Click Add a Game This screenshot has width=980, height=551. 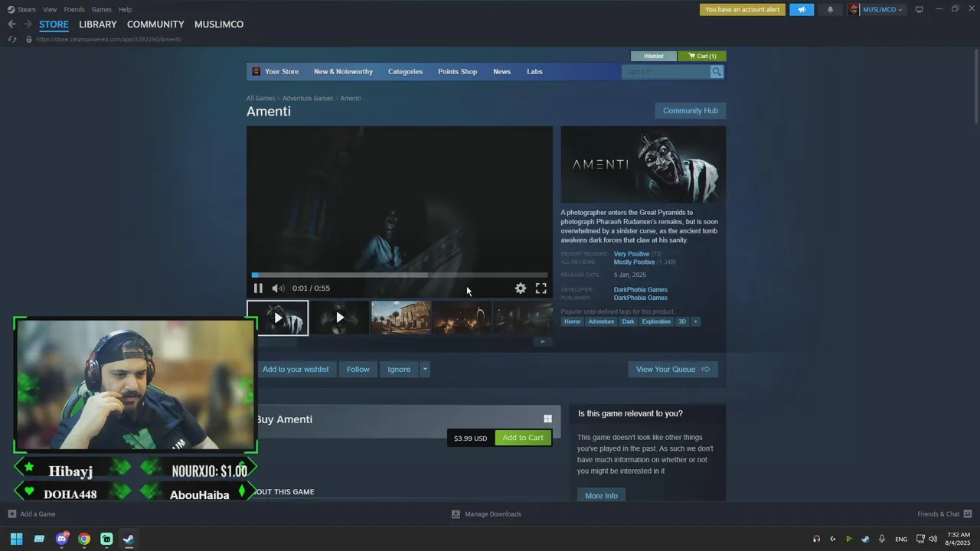tap(31, 514)
